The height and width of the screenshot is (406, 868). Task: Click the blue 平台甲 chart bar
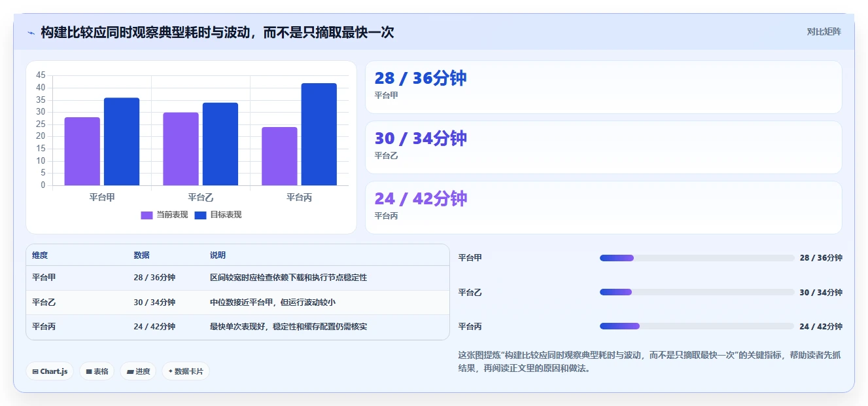click(122, 141)
